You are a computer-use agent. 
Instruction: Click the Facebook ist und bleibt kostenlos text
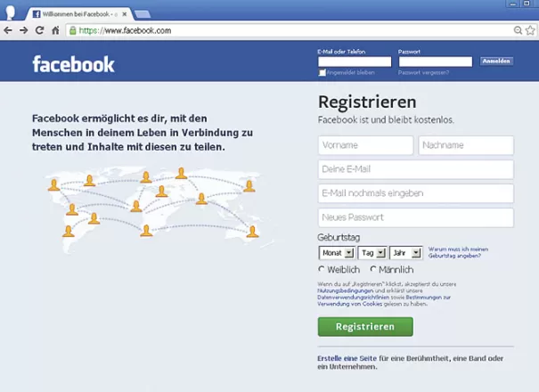pyautogui.click(x=386, y=119)
